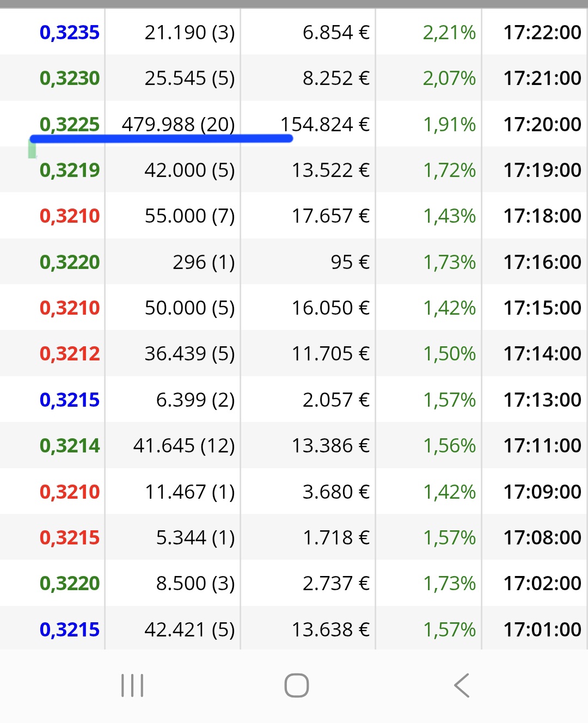Select the 13.638 € turnover value
The width and height of the screenshot is (588, 723).
(330, 630)
